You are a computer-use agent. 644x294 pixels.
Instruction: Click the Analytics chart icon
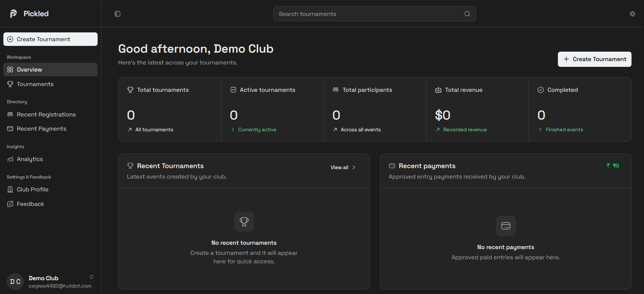tap(10, 159)
